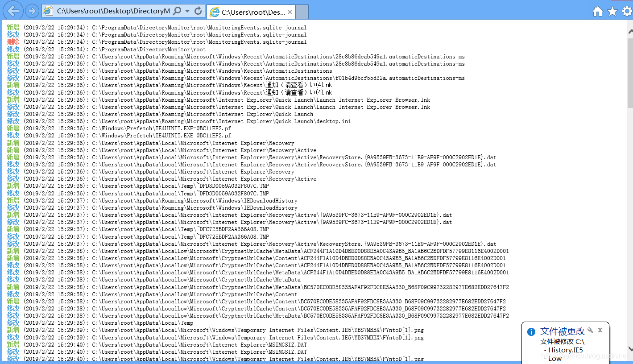The image size is (633, 364).
Task: Click the 新增 row for FYntoD[1].png
Action: 215,330
